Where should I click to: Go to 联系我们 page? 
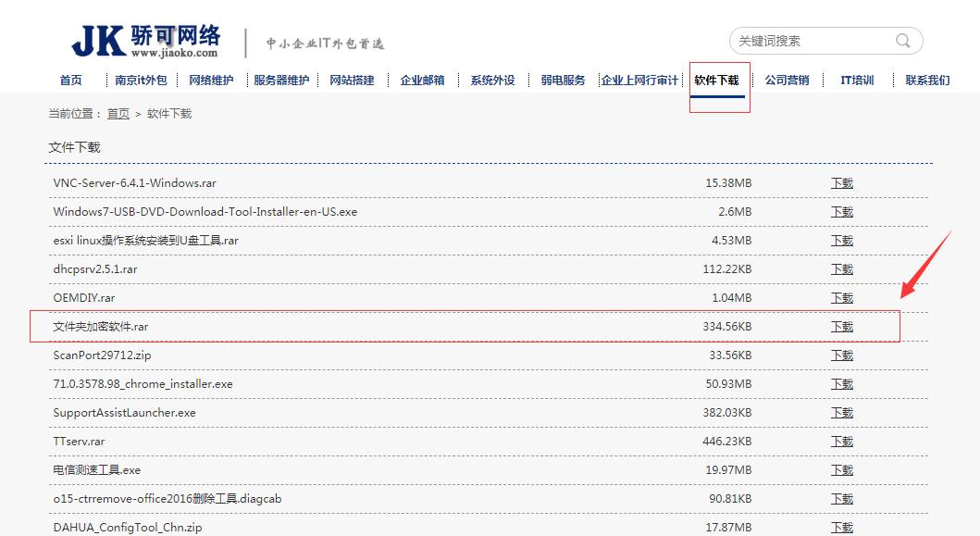click(925, 80)
